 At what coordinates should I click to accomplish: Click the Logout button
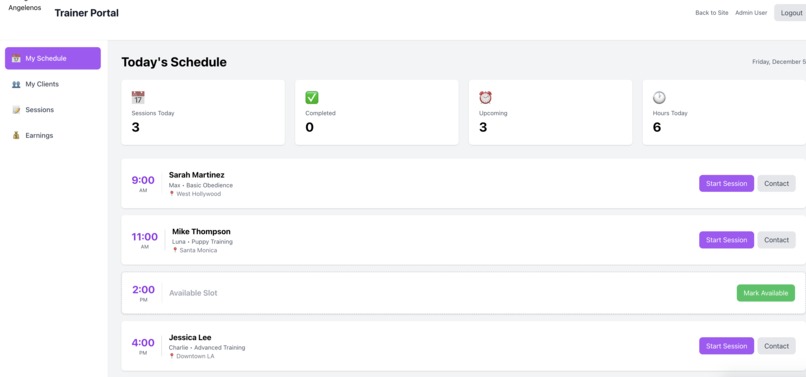(791, 13)
